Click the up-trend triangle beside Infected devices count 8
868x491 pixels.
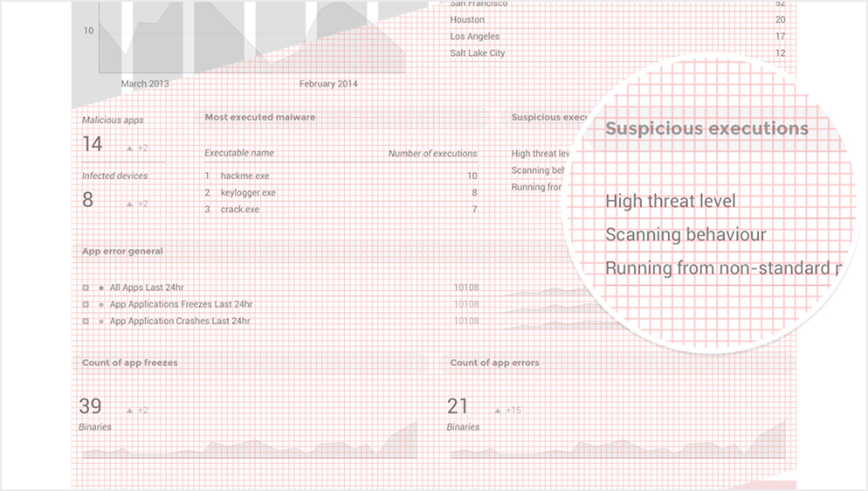click(129, 204)
